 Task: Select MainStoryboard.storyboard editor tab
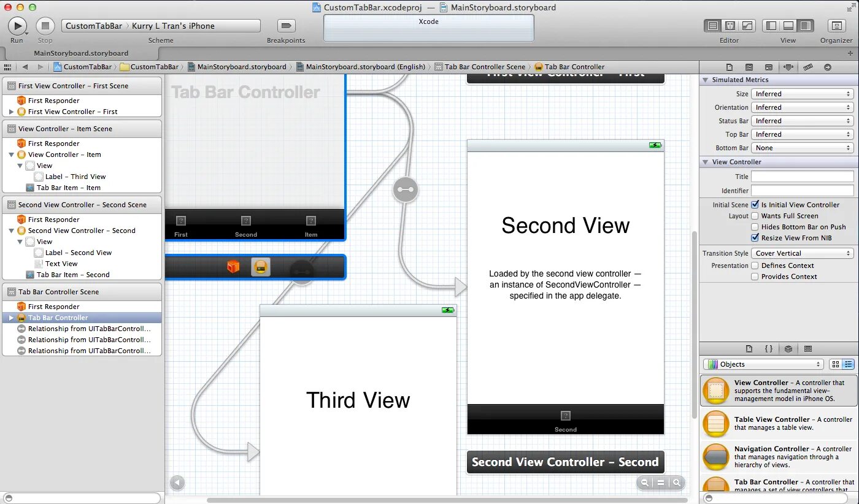(82, 53)
